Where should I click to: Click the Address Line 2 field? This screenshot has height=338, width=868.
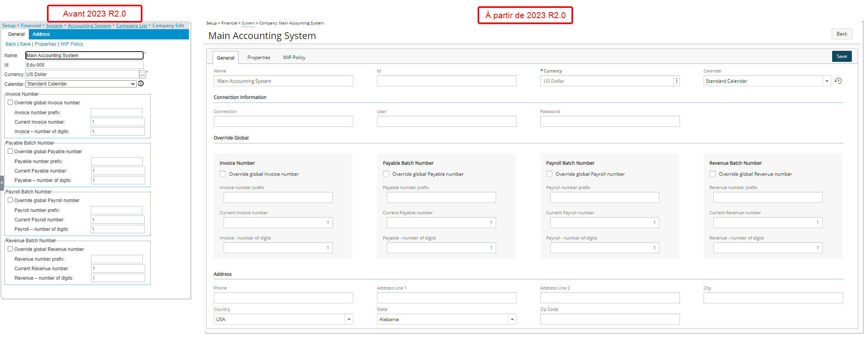(x=610, y=298)
